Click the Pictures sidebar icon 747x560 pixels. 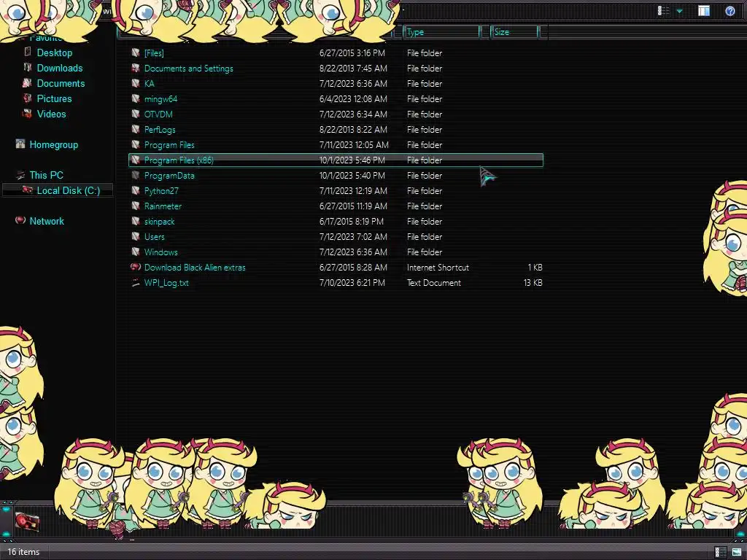[28, 98]
